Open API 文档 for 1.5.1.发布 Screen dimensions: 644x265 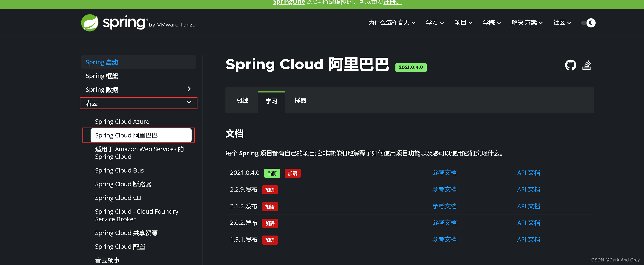[528, 240]
